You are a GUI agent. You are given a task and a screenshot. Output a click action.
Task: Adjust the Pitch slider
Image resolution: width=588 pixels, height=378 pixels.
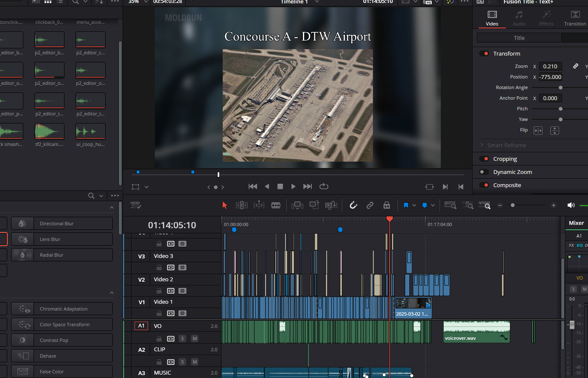point(560,109)
